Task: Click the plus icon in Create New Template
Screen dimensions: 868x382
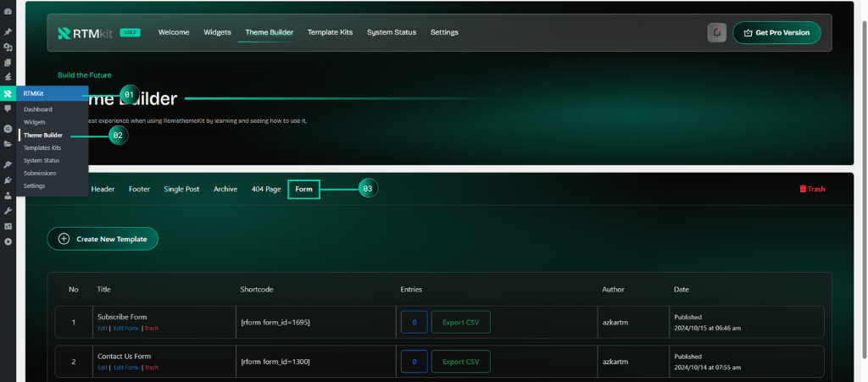Action: (64, 239)
